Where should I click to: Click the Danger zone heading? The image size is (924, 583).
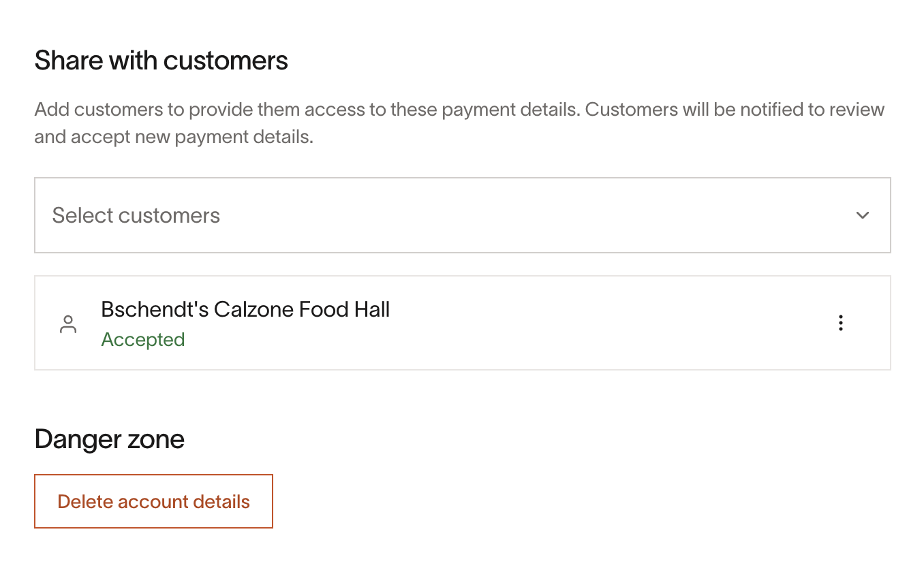[110, 439]
